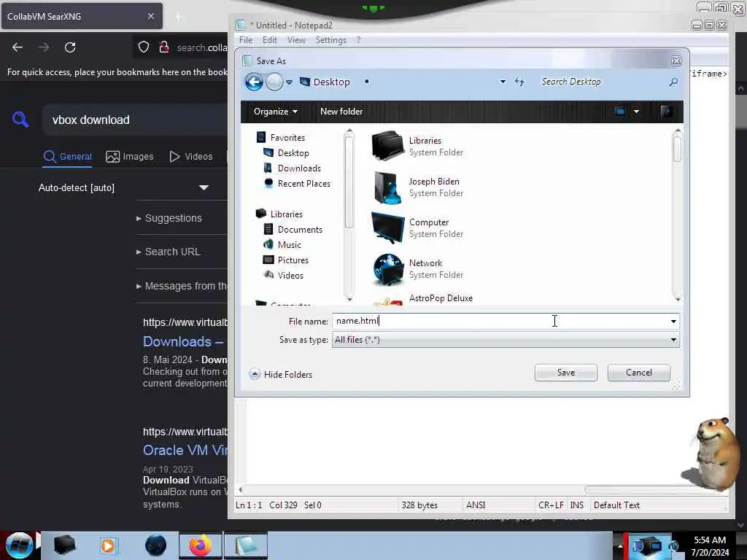
Task: Refresh the Desktop folder view
Action: pos(519,82)
